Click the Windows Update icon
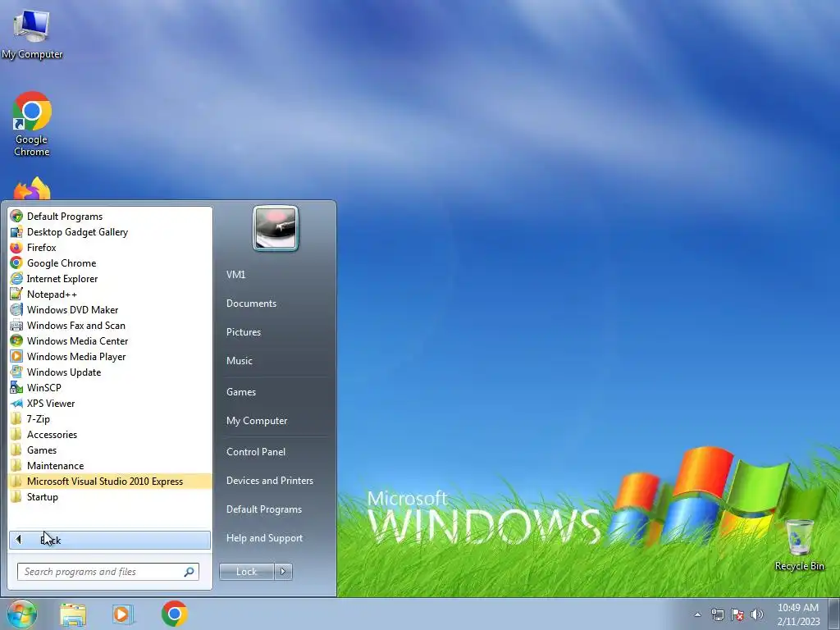 (16, 372)
